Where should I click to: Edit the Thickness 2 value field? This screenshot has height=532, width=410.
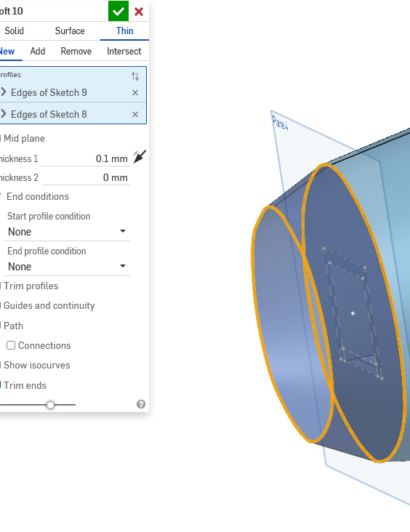pos(86,177)
